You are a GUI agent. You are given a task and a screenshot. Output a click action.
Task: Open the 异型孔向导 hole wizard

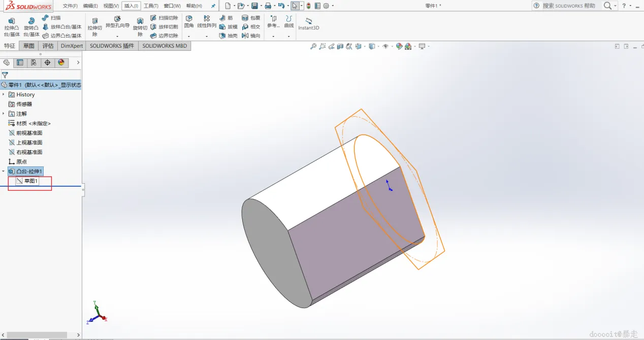pos(117,22)
